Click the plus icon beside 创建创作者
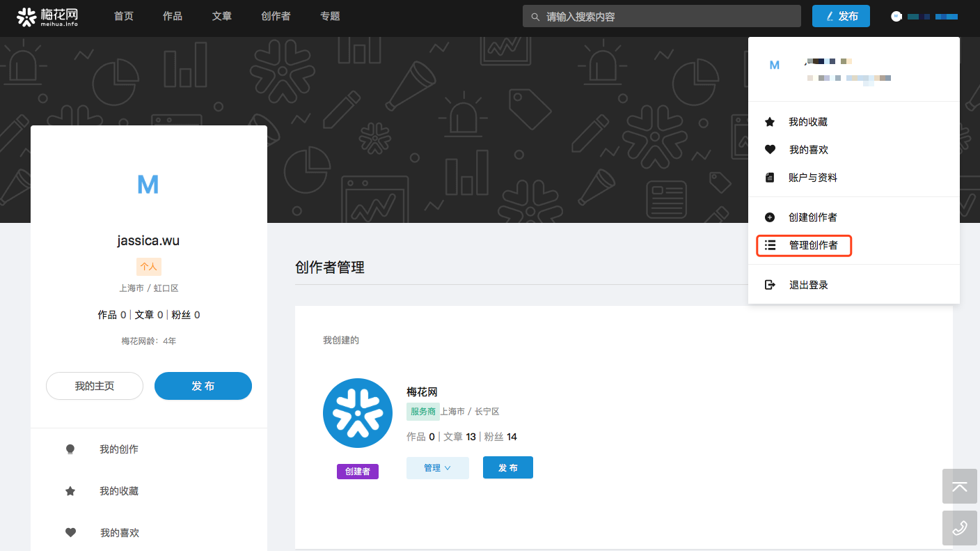 tap(770, 217)
